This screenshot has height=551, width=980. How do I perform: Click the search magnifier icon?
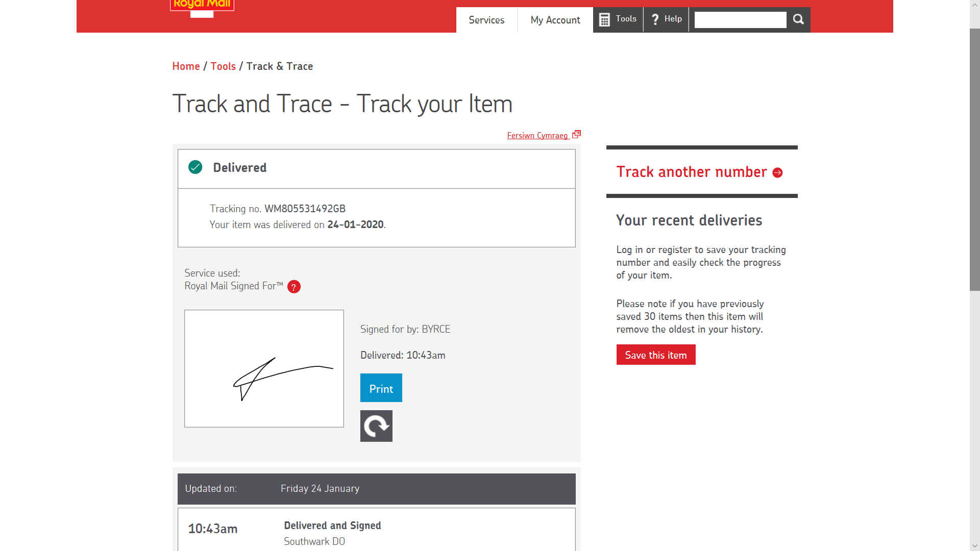coord(798,19)
